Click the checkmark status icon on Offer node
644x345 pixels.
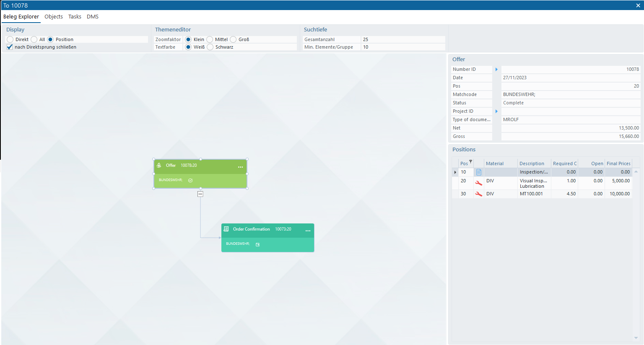[x=190, y=180]
